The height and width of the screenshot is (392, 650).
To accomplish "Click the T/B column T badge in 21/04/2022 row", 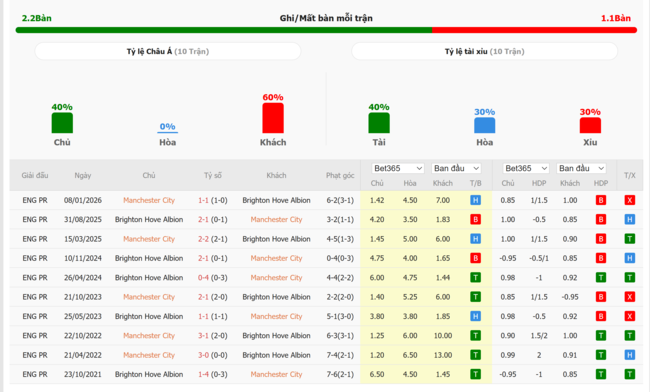I will (475, 355).
